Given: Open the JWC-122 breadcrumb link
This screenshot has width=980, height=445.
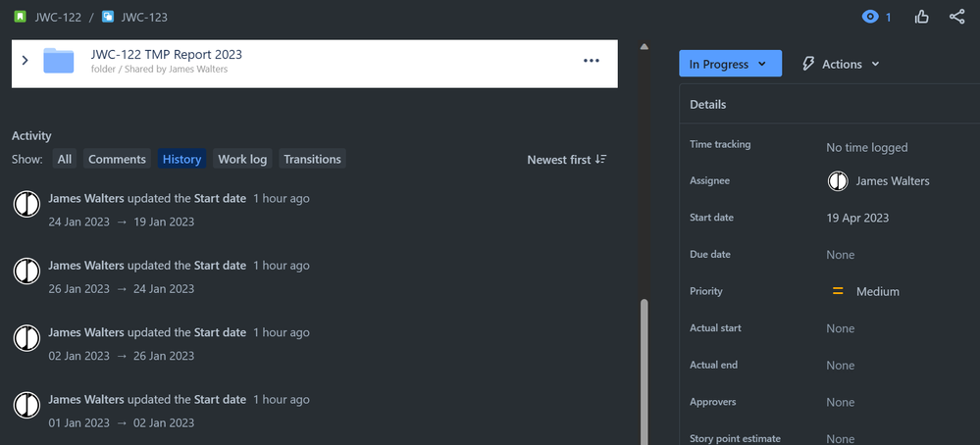Looking at the screenshot, I should 58,17.
